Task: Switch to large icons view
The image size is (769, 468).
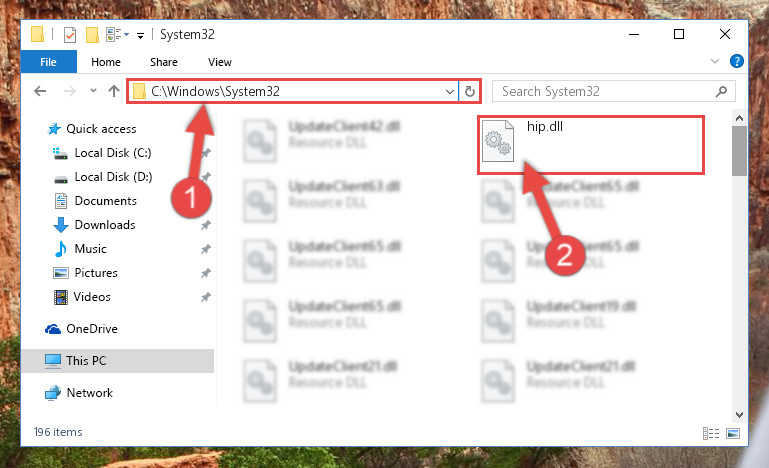Action: coord(733,433)
